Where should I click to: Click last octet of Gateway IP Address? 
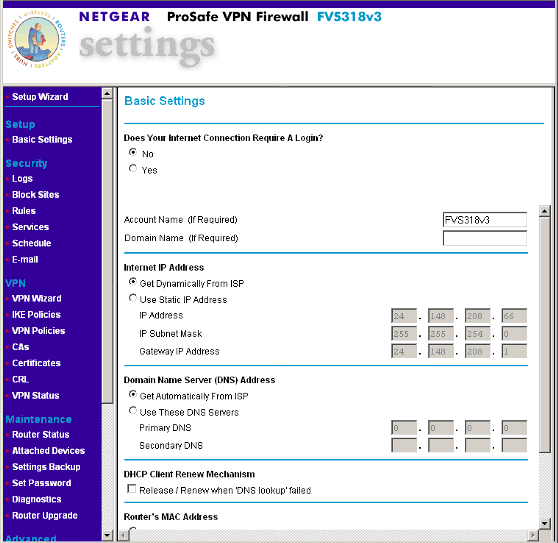pos(514,352)
